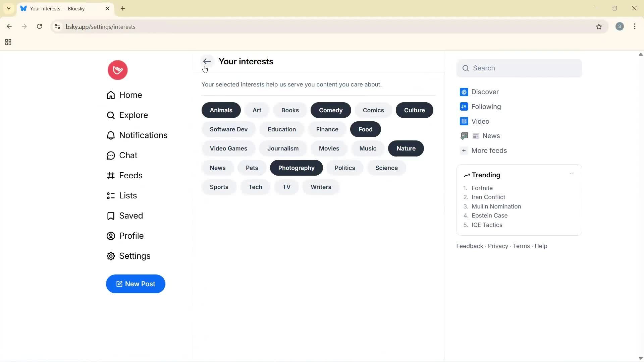The width and height of the screenshot is (644, 362).
Task: Open the Notifications bell icon
Action: (111, 135)
